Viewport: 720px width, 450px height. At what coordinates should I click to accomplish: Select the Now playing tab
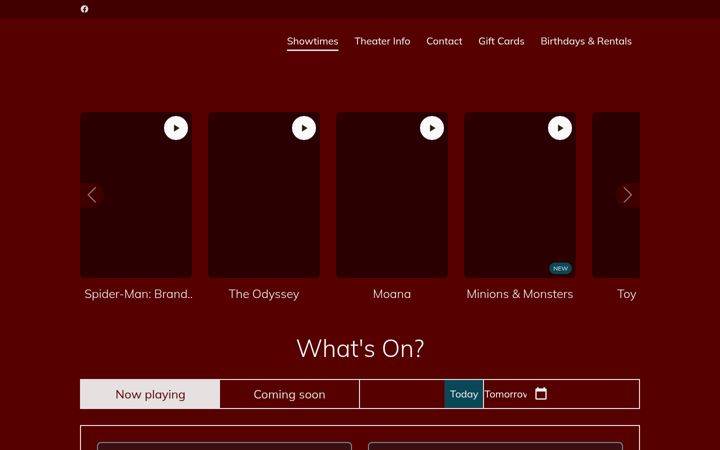[x=150, y=394]
